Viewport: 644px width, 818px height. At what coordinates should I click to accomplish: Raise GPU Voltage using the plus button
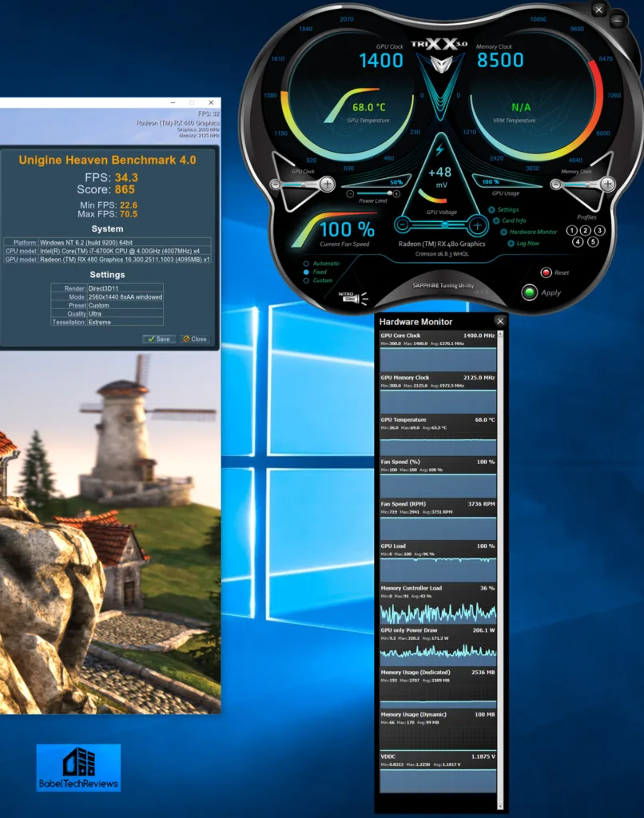[x=477, y=225]
